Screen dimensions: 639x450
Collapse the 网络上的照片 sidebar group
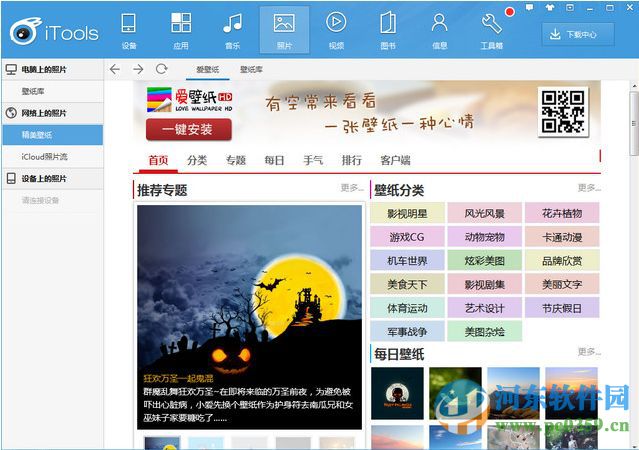pyautogui.click(x=52, y=113)
